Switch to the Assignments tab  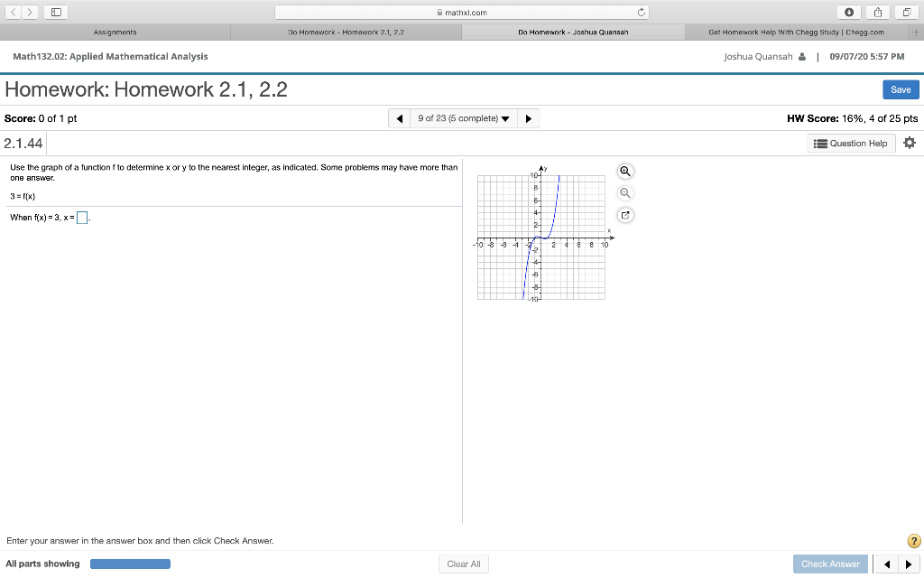click(x=115, y=32)
